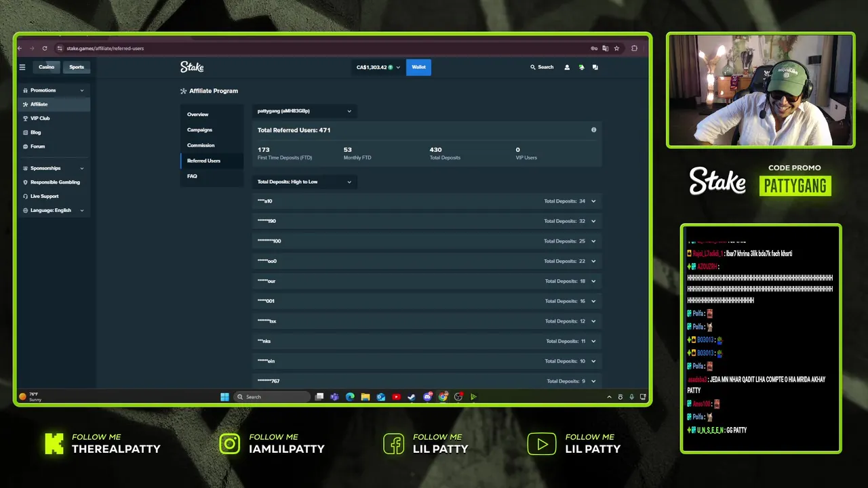Open Blog in the sidebar
This screenshot has height=488, width=868.
(54, 132)
